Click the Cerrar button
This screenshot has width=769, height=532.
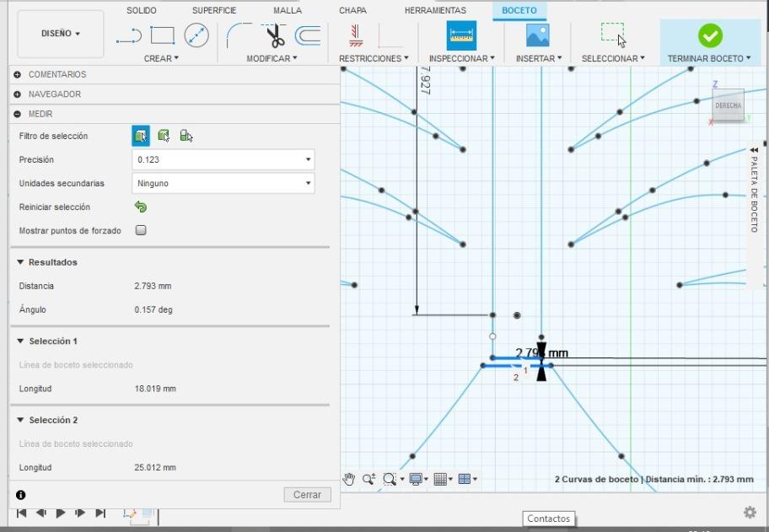pyautogui.click(x=307, y=494)
